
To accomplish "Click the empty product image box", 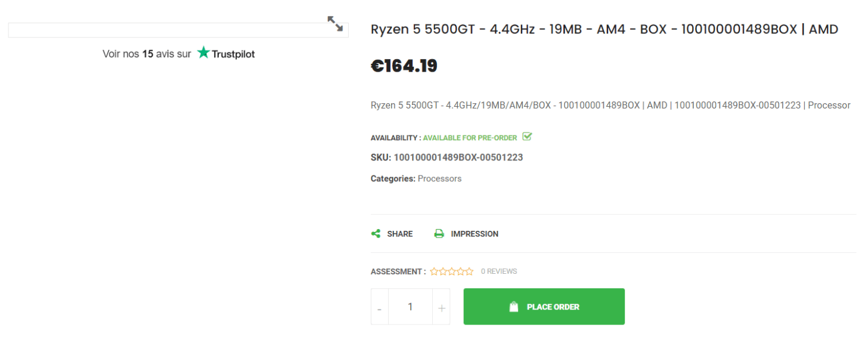I will click(x=178, y=30).
